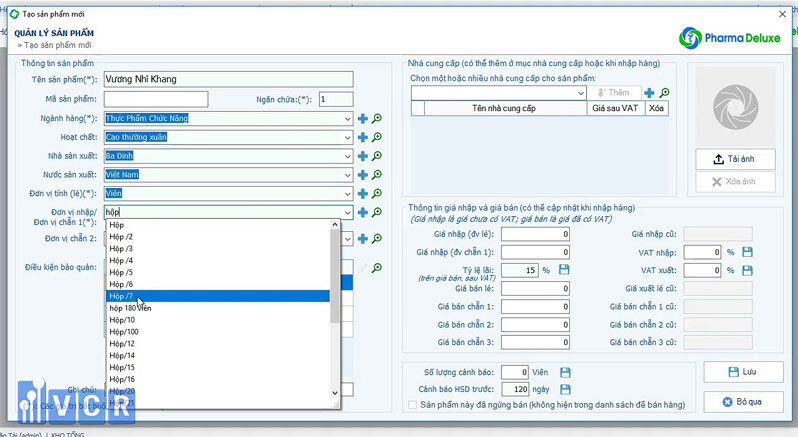Focus the Giá bán lẻ field
The width and height of the screenshot is (798, 437).
[x=535, y=289]
